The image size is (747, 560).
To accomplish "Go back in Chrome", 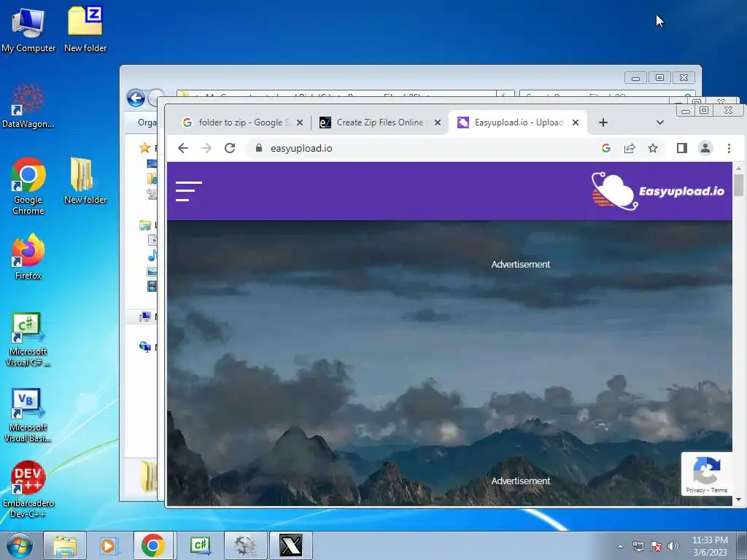I will pos(183,148).
